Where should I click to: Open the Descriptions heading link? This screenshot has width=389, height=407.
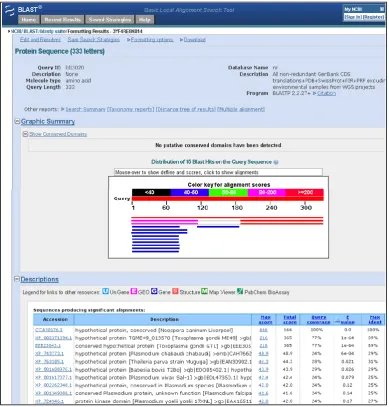pyautogui.click(x=40, y=279)
